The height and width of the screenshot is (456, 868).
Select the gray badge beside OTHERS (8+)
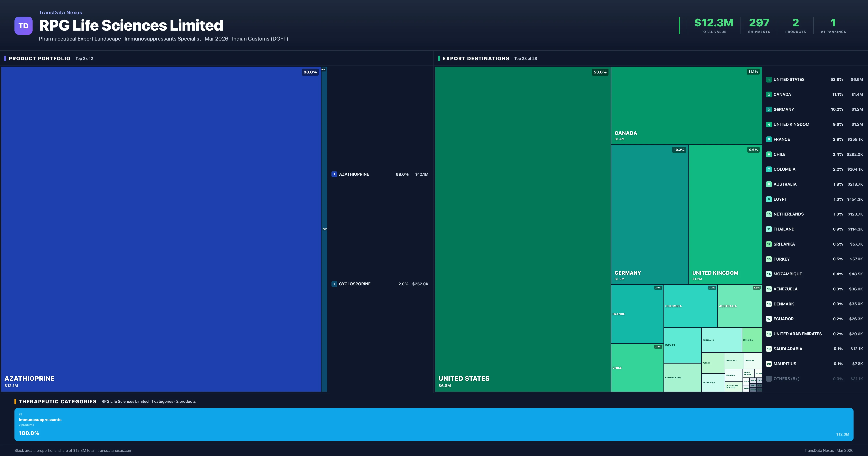(x=769, y=379)
